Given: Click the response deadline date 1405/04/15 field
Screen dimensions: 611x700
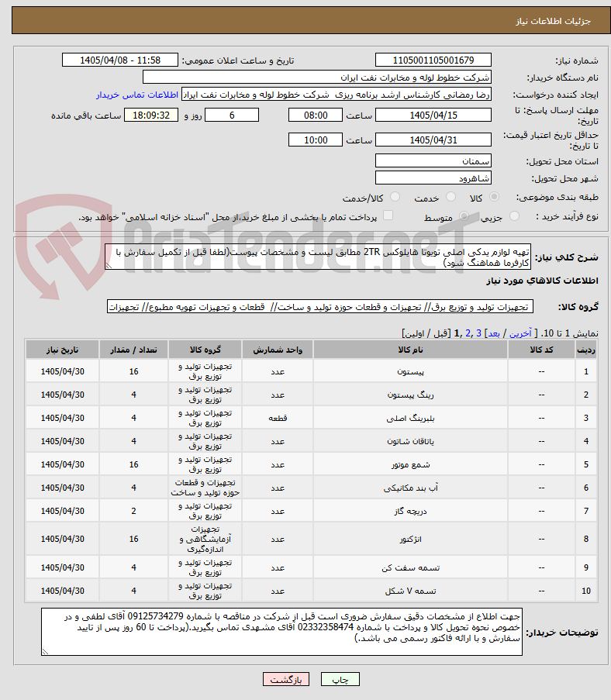Looking at the screenshot, I should 433,116.
